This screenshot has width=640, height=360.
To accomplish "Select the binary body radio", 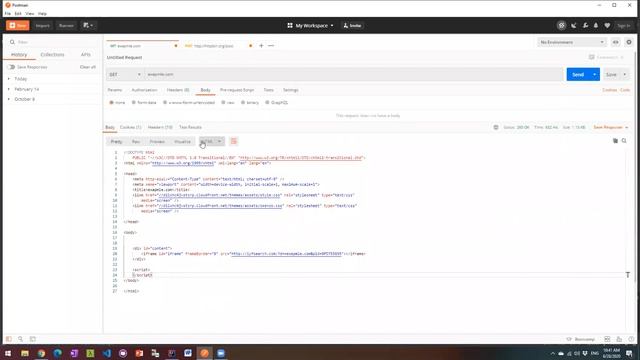I will pos(243,102).
